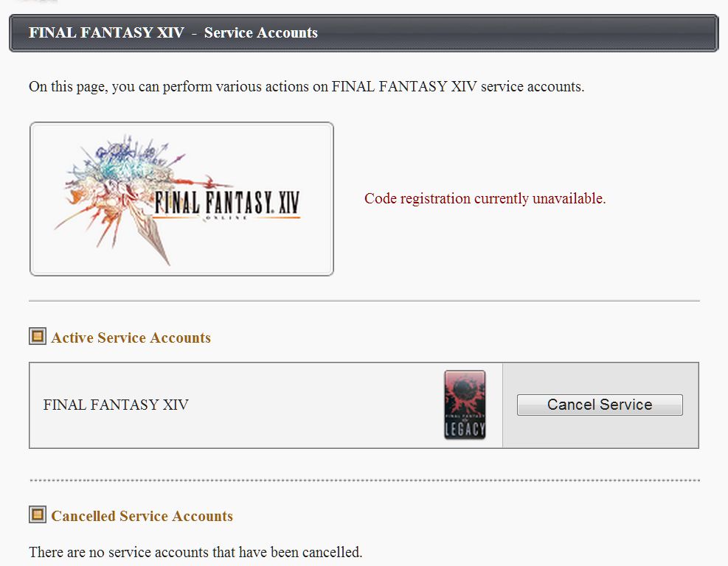This screenshot has height=566, width=728.
Task: Click the 'no service accounts have been cancelled' text
Action: [195, 552]
